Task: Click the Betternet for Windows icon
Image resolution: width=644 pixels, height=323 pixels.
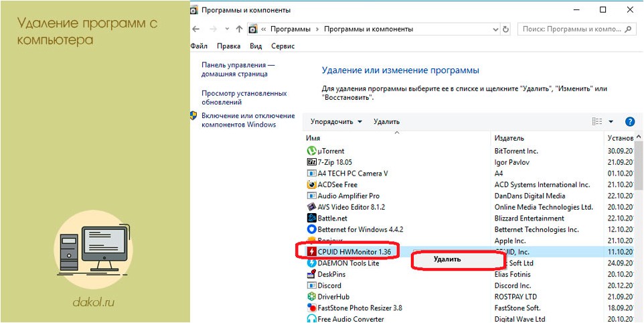Action: click(x=311, y=229)
